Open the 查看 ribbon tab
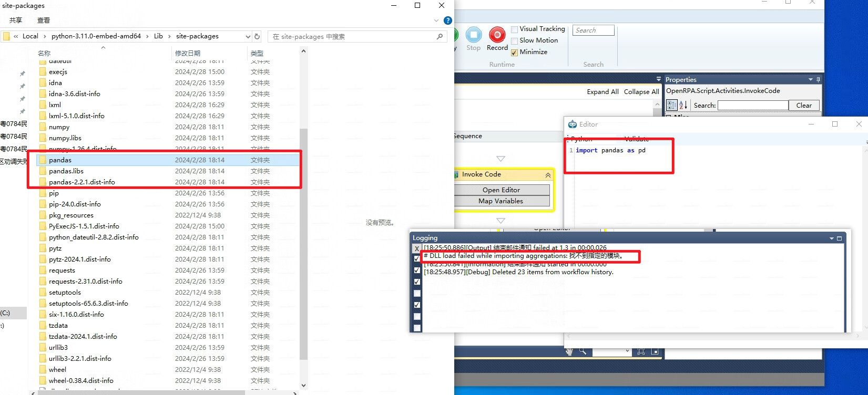The height and width of the screenshot is (395, 868). pyautogui.click(x=44, y=20)
